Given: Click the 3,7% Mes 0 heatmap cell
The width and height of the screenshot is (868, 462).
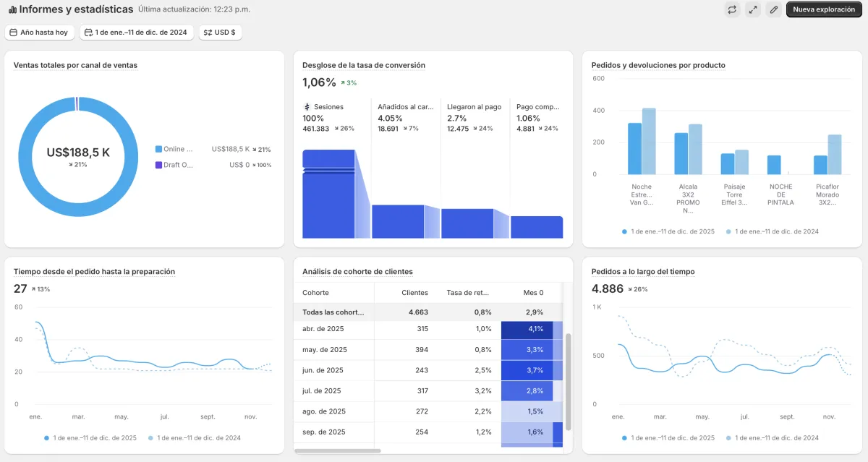Looking at the screenshot, I should [x=527, y=370].
